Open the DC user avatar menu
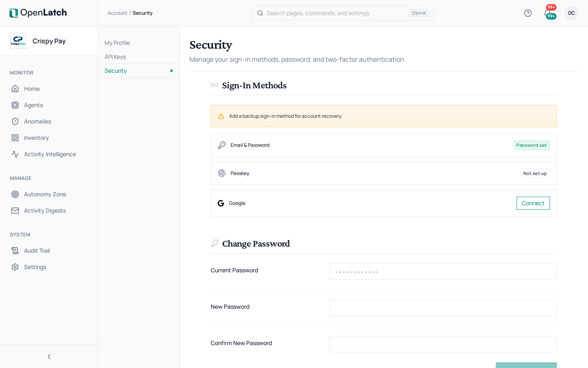588x368 pixels. pos(571,13)
